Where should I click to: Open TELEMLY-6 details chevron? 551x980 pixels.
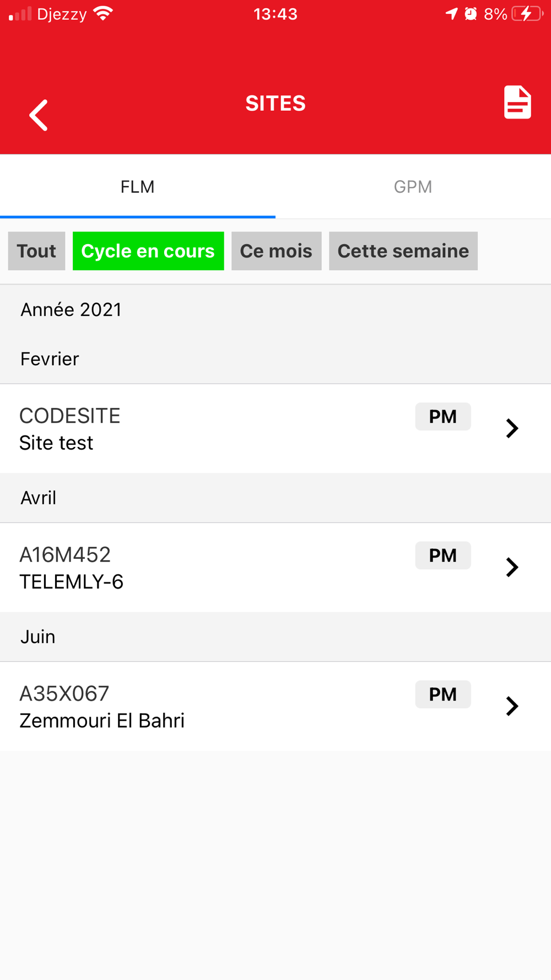pyautogui.click(x=512, y=567)
